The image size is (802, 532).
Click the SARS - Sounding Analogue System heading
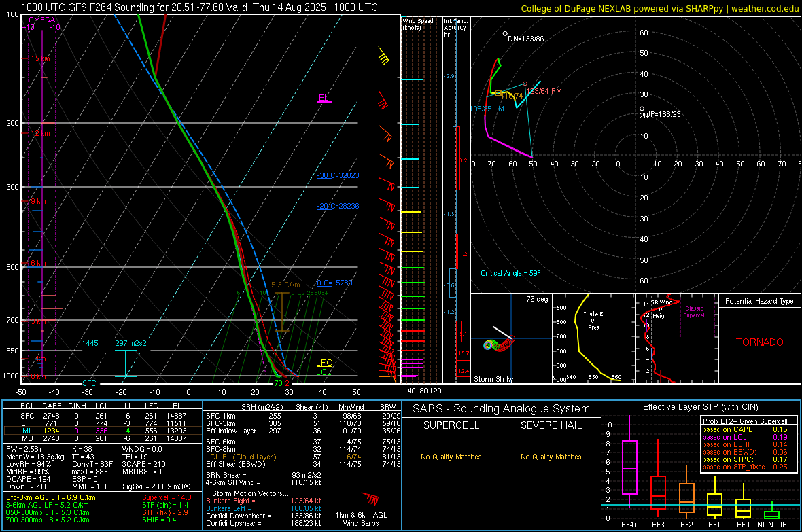coord(501,409)
